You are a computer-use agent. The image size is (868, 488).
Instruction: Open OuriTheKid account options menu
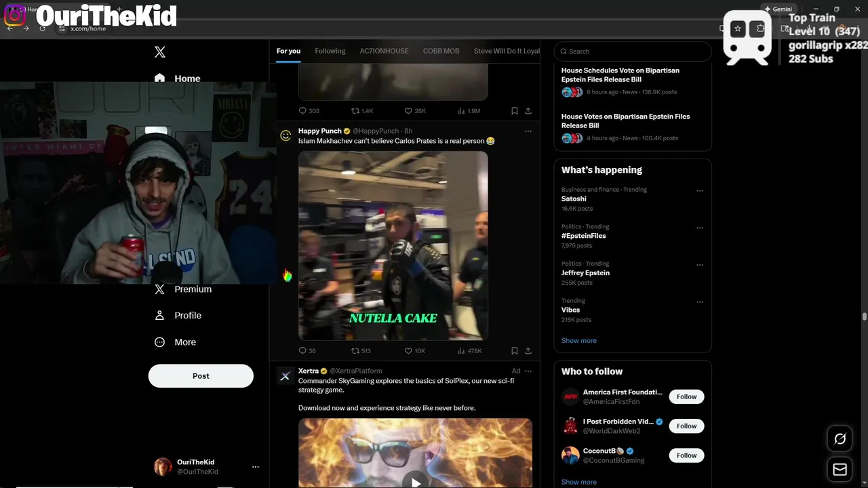(256, 466)
